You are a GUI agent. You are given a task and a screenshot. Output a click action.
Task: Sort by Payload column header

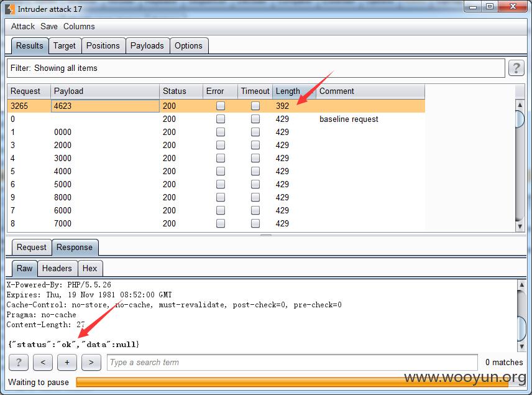coord(105,91)
